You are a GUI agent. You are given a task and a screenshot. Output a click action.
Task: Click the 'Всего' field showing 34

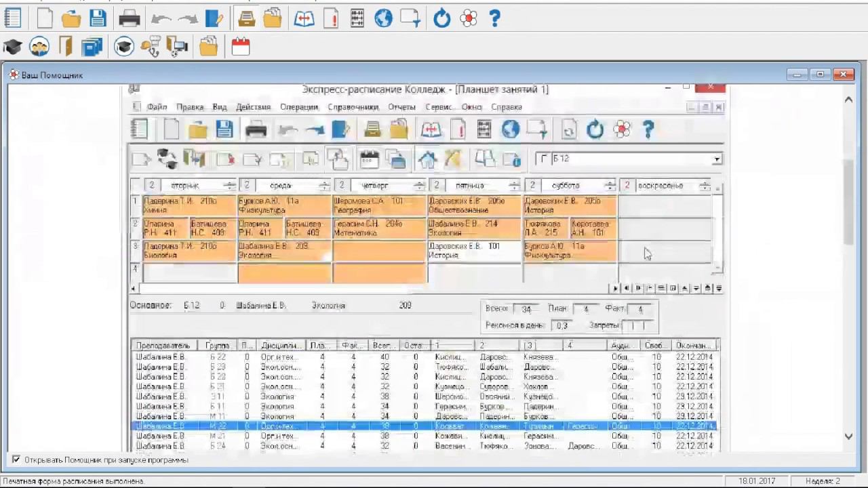click(x=526, y=309)
